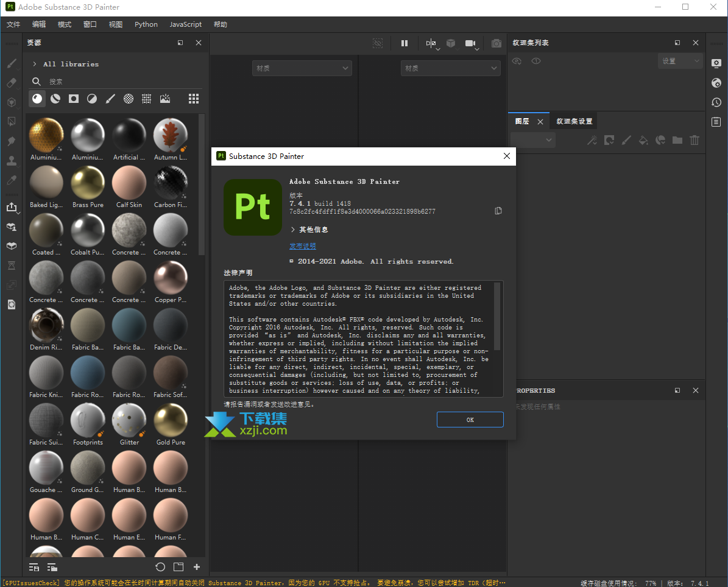
Task: Click add fill layer bucket icon
Action: pos(643,139)
